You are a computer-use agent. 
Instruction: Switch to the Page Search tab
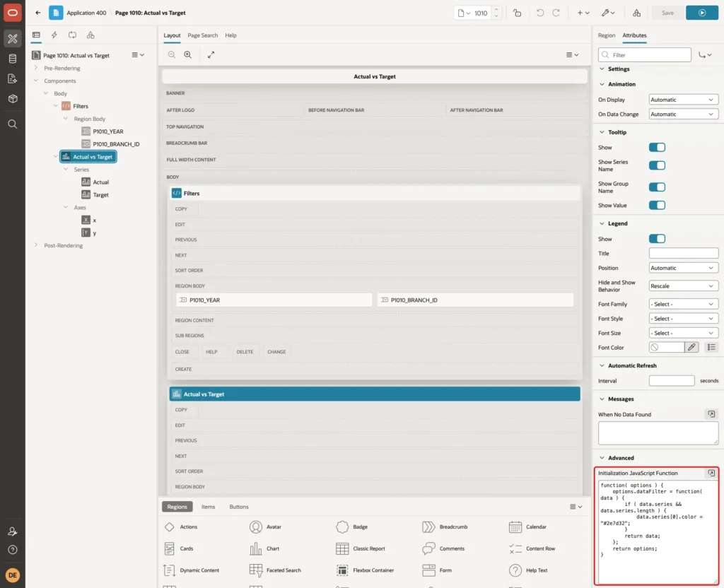203,35
